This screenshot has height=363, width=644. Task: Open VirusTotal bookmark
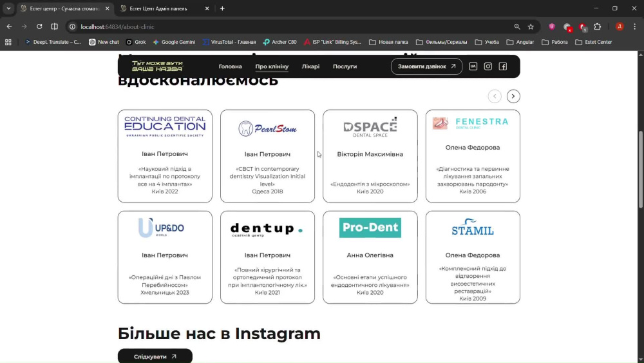[x=229, y=42]
